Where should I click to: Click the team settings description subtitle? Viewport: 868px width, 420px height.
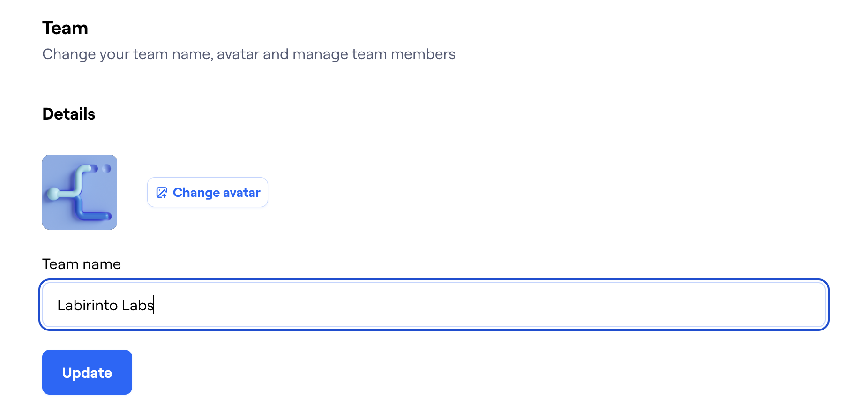click(248, 54)
